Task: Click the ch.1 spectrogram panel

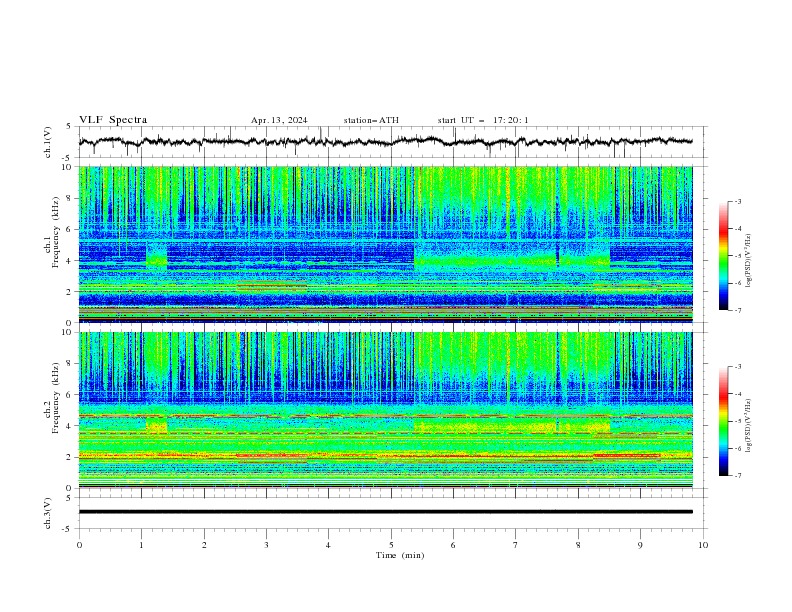Action: click(385, 244)
